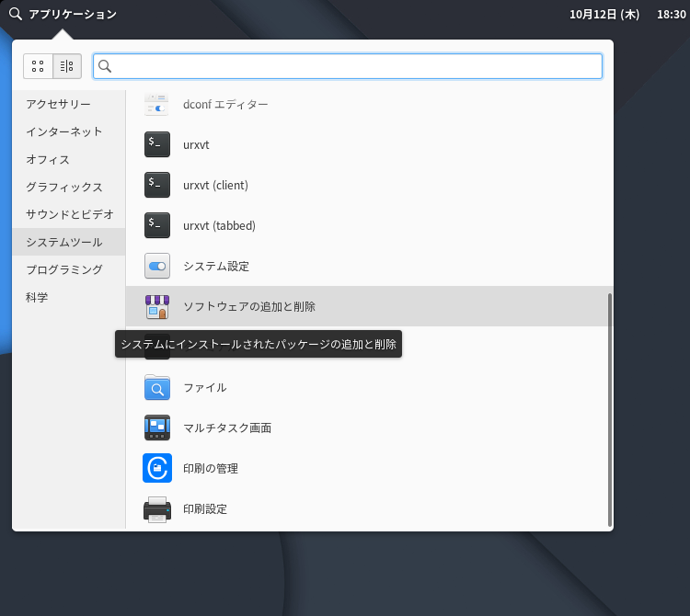Launch urxvt terminal icon
The image size is (690, 616).
click(157, 144)
